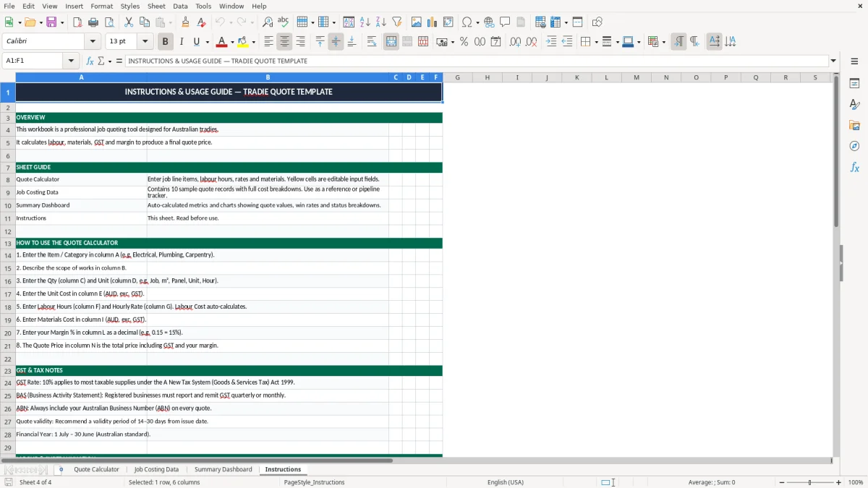Open Insert Special Character dropdown arrow
This screenshot has width=868, height=488.
(477, 22)
